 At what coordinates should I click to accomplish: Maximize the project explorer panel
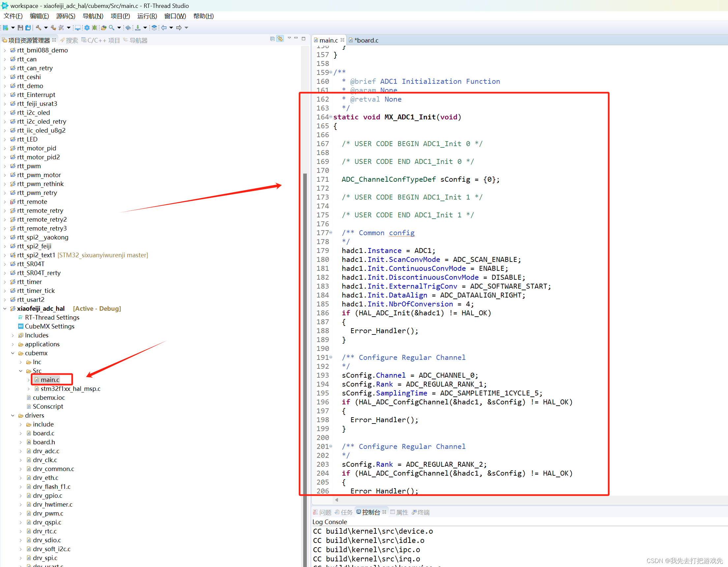[304, 38]
